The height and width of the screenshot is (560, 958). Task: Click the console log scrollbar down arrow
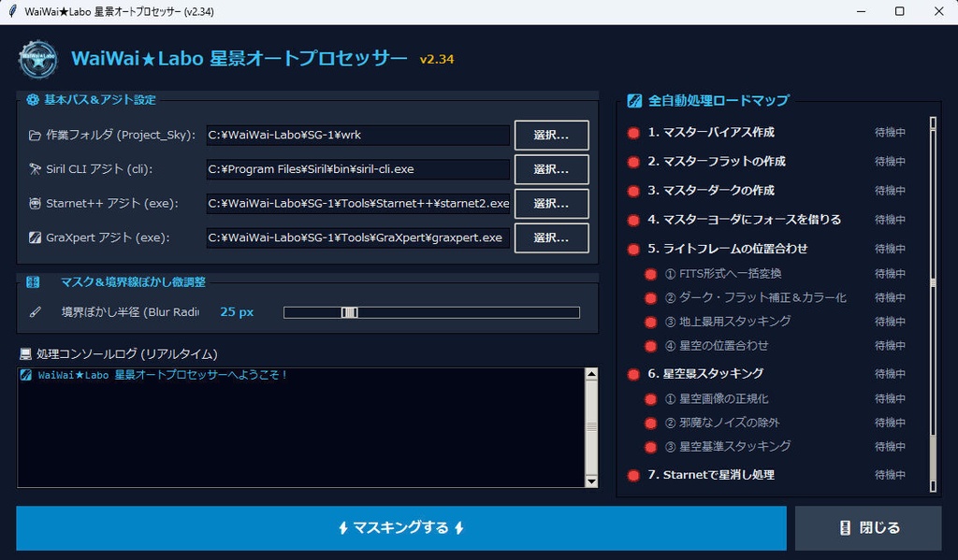coord(591,481)
